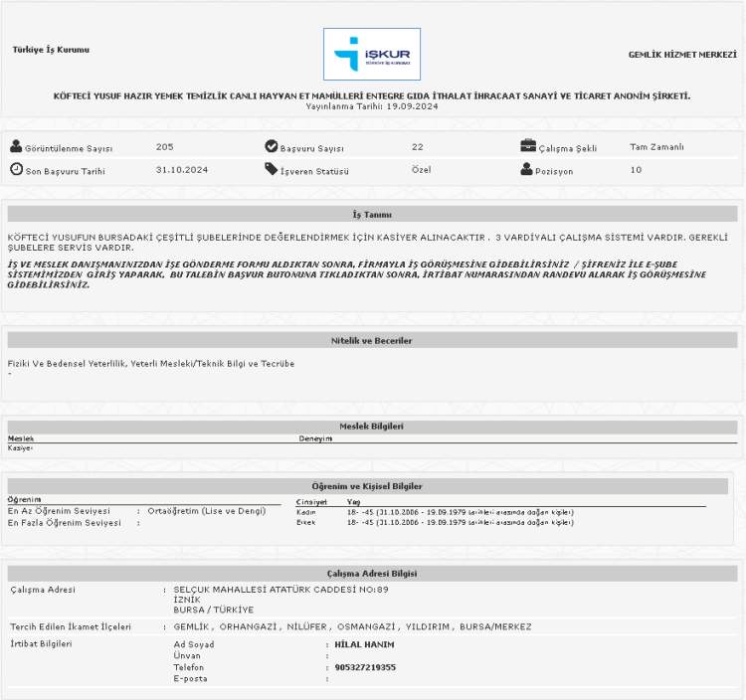The image size is (746, 700).
Task: Click the person icon beside Görüntülenme Sayısı
Action: tap(16, 146)
